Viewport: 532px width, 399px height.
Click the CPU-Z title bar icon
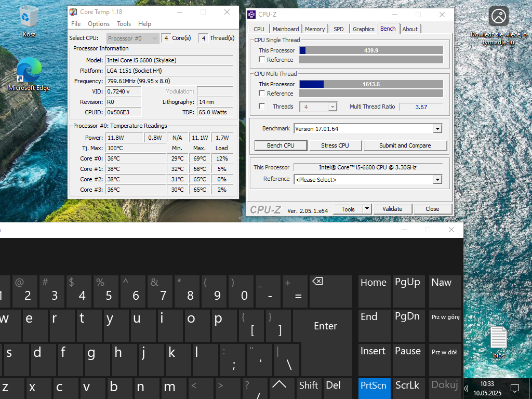[x=251, y=15]
